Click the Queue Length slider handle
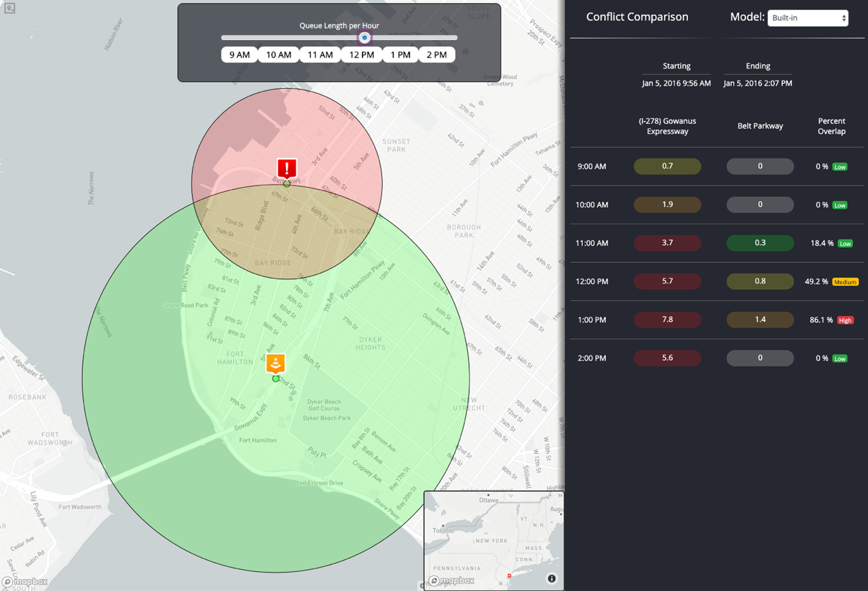Screen dimensions: 868x591 tap(364, 38)
